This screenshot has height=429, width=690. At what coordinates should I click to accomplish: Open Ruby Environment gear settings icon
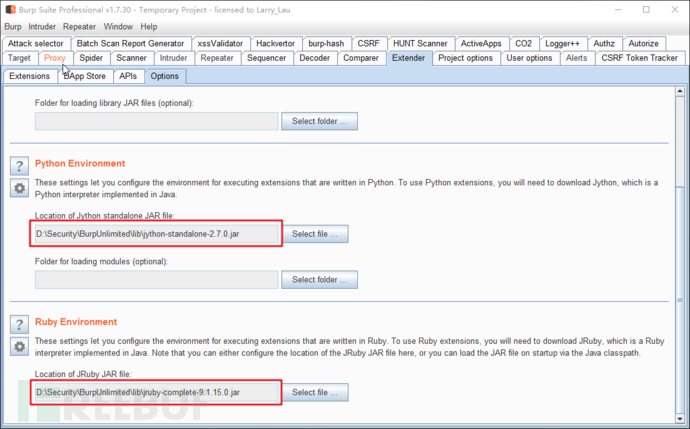19,347
